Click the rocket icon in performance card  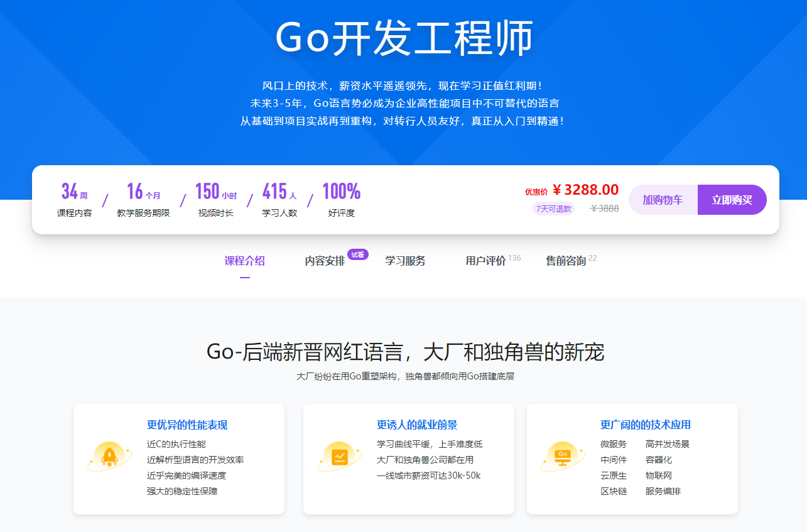(x=109, y=455)
